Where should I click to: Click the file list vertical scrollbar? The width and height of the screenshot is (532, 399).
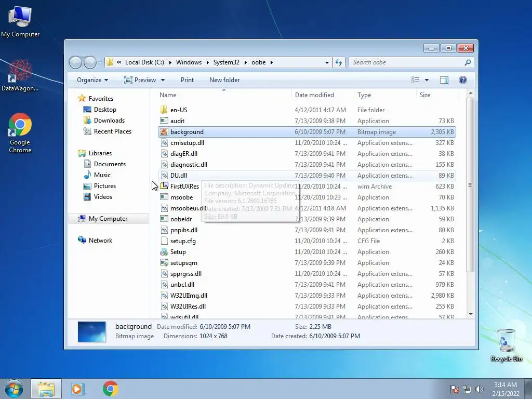pos(470,185)
